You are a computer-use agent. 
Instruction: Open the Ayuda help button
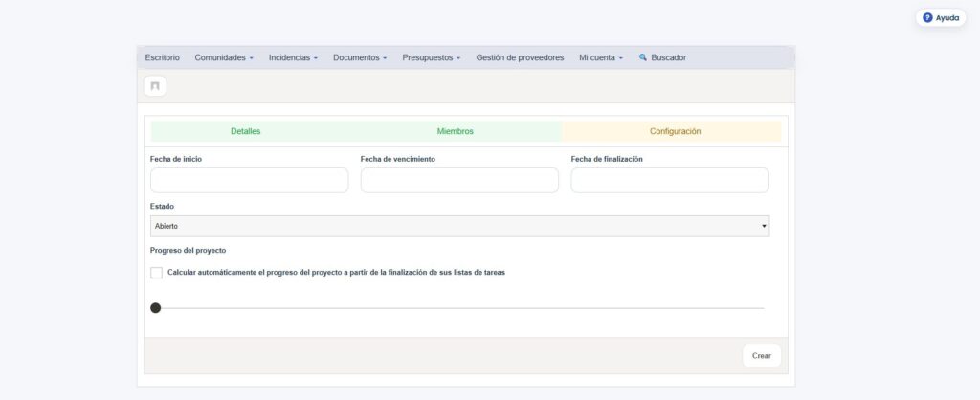pyautogui.click(x=941, y=18)
